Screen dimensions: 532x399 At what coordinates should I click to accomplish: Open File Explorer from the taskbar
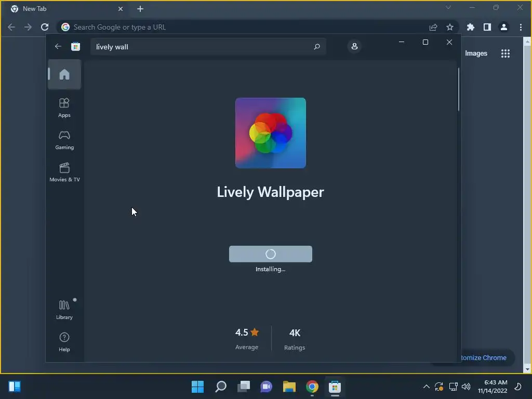click(289, 387)
